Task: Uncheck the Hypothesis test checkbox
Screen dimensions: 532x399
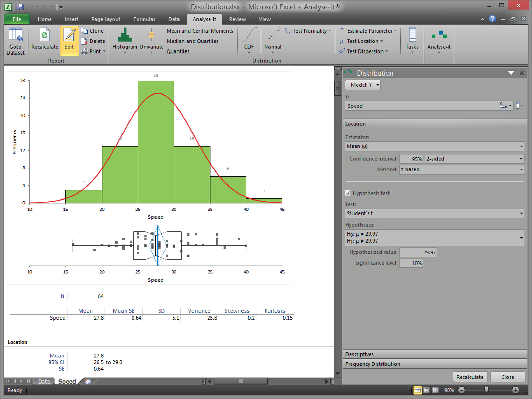Action: click(348, 193)
